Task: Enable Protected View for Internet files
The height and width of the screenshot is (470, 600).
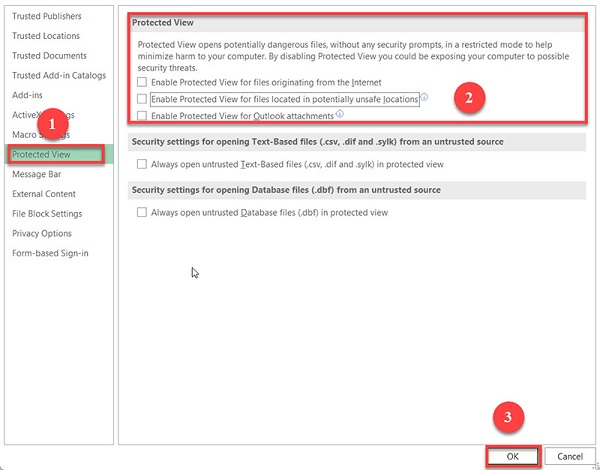Action: pyautogui.click(x=142, y=82)
